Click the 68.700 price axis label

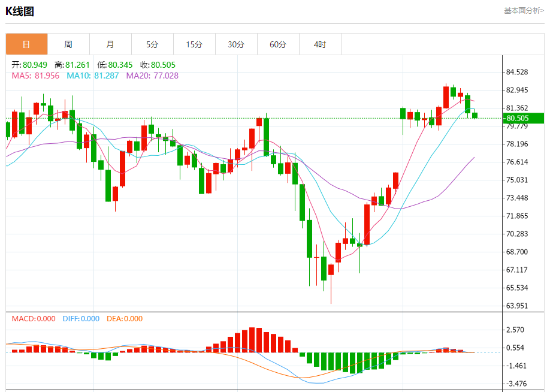(x=516, y=252)
